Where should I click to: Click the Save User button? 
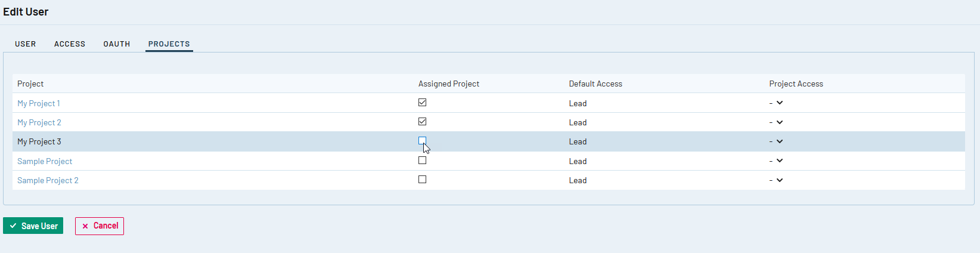coord(33,226)
